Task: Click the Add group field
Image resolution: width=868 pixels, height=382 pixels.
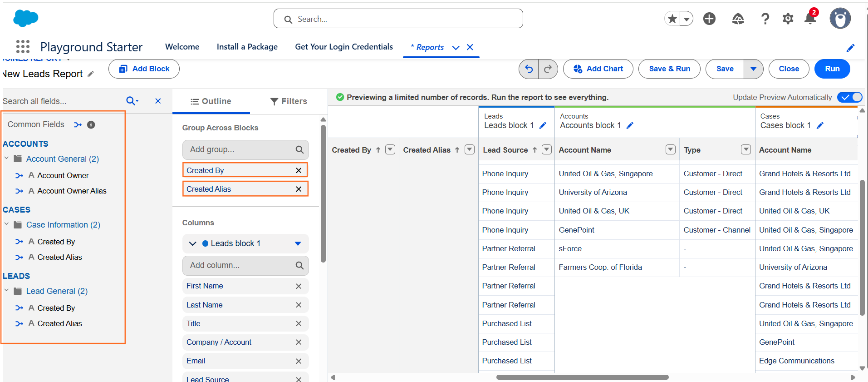Action: 245,149
